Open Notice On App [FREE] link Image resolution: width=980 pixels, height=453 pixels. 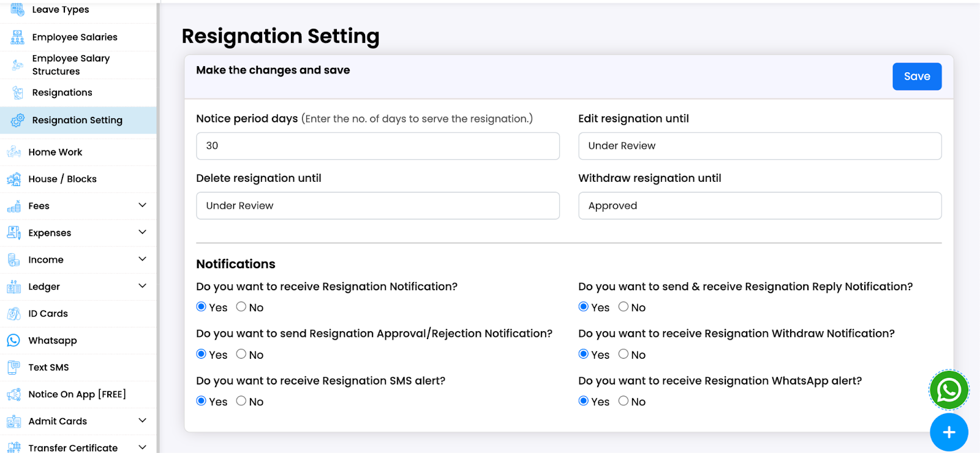tap(77, 394)
